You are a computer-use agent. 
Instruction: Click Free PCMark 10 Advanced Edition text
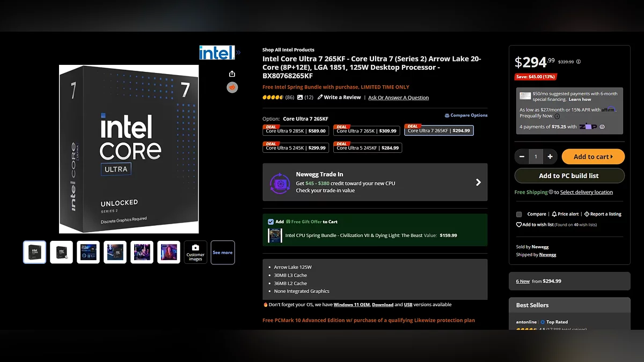pyautogui.click(x=369, y=320)
